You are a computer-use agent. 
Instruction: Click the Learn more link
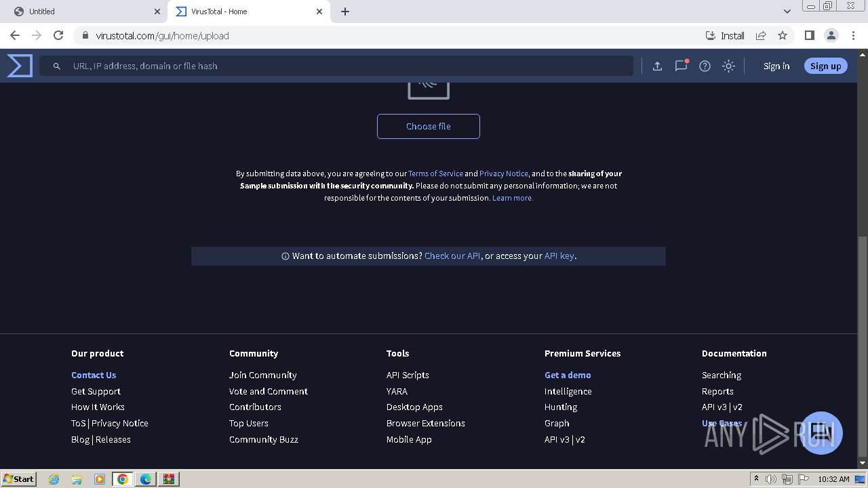tap(513, 198)
